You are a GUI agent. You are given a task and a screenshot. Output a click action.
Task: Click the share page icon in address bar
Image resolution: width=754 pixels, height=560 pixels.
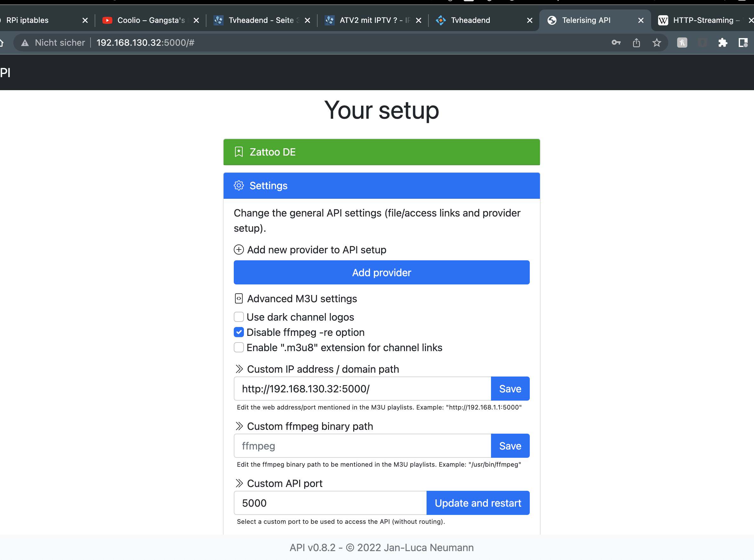636,42
